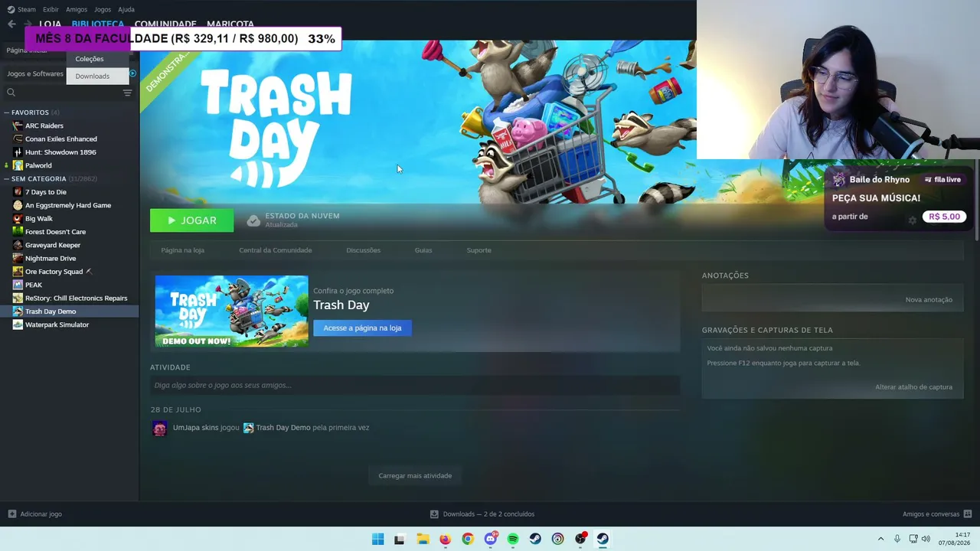Click the taskbar clock and date
980x551 pixels.
tap(955, 539)
